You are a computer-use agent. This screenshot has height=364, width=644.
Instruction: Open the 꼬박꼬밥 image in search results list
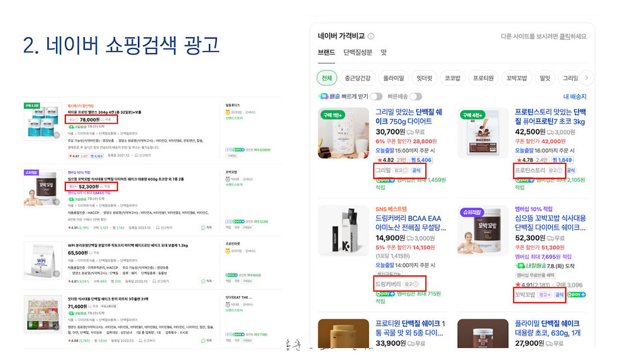pos(43,189)
